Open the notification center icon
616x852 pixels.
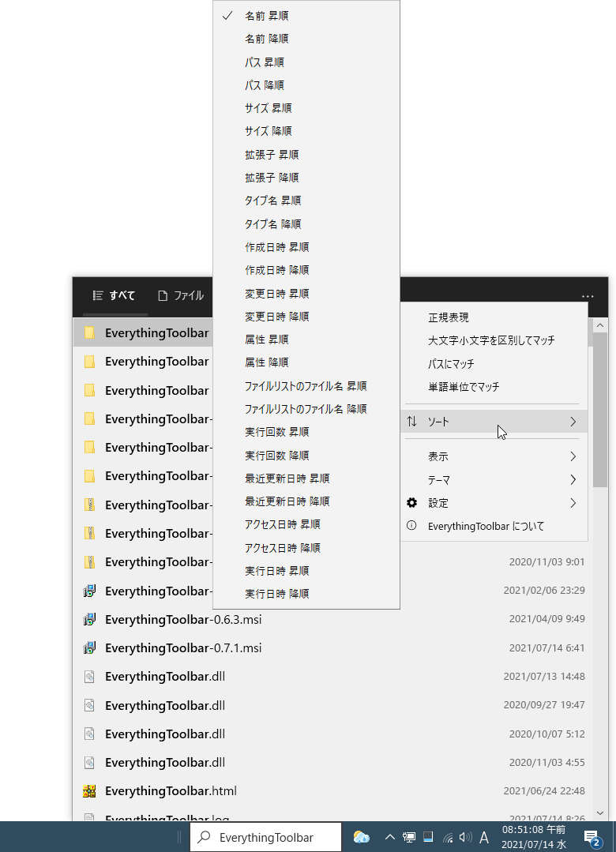tap(592, 838)
